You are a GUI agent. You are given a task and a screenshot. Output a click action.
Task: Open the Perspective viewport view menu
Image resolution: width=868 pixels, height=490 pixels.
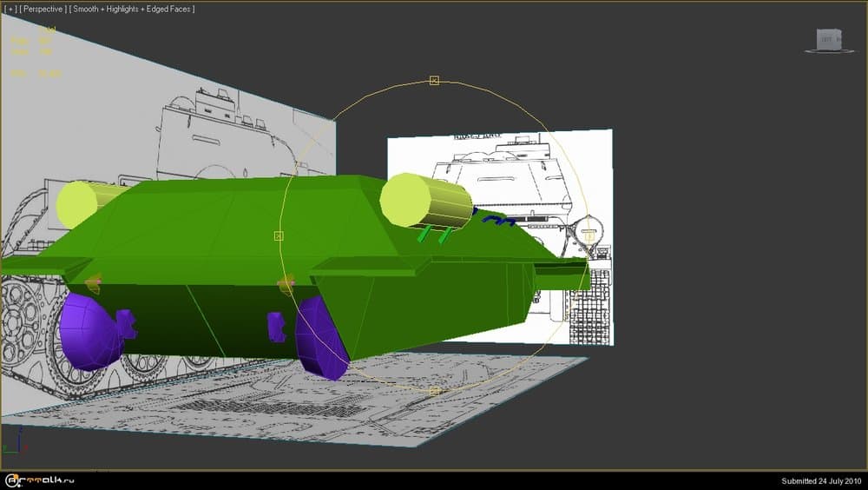[43, 9]
